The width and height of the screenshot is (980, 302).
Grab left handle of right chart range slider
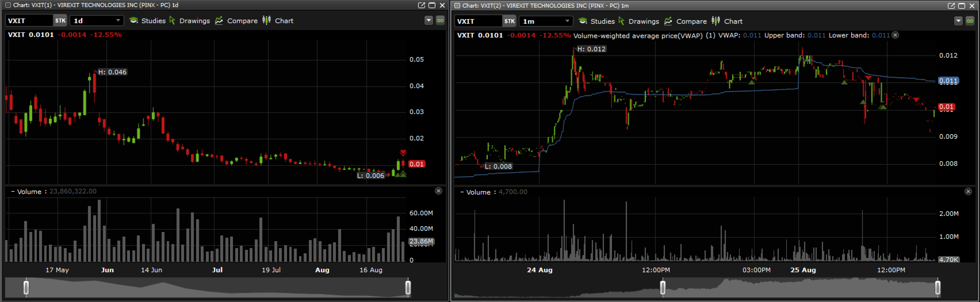click(x=662, y=287)
